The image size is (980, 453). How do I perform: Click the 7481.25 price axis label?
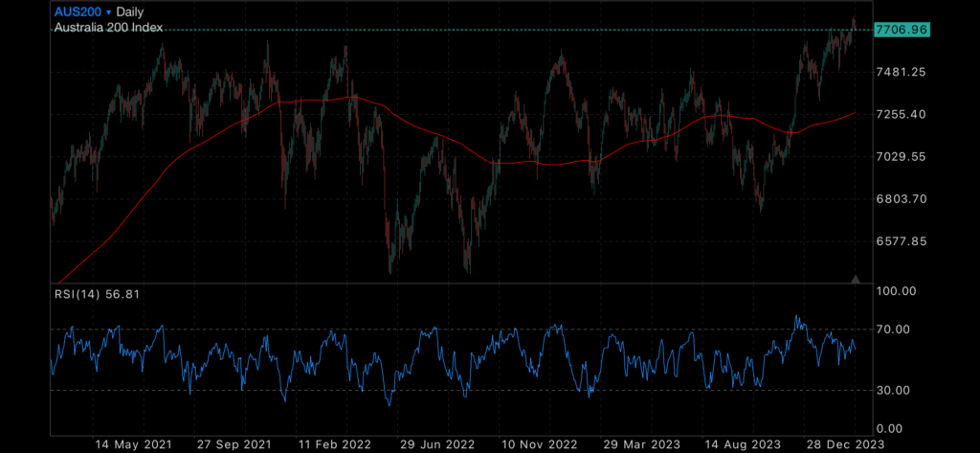coord(902,72)
